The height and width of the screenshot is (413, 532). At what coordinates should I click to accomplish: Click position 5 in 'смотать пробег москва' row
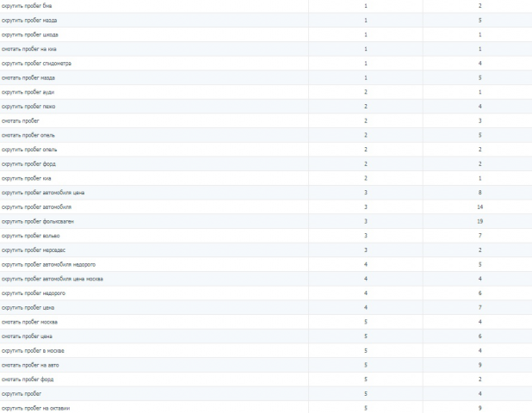(x=366, y=322)
